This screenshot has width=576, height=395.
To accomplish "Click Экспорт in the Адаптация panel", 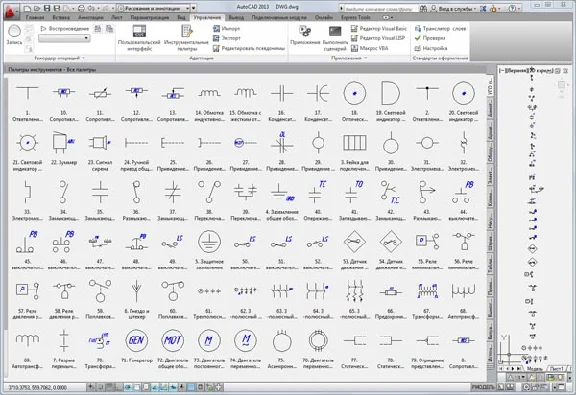I will 227,38.
